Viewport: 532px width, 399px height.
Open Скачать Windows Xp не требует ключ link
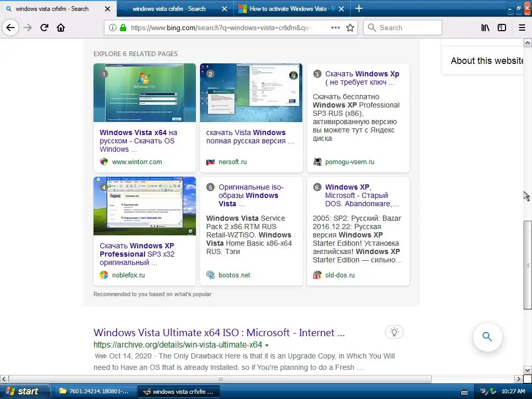click(362, 78)
